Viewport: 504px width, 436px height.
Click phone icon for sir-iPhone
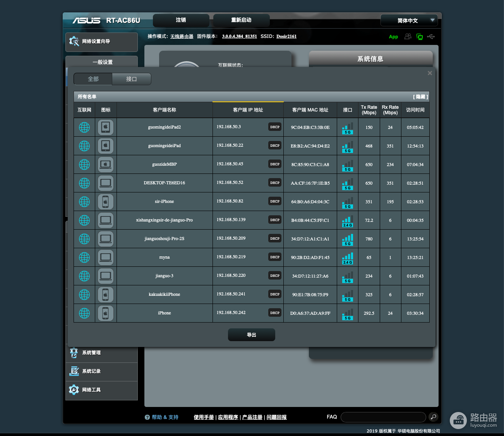click(106, 201)
